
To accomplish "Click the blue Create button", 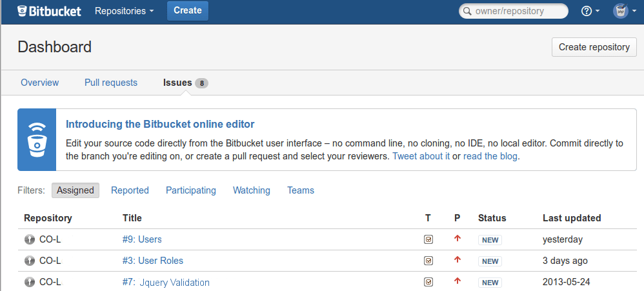I will (188, 11).
